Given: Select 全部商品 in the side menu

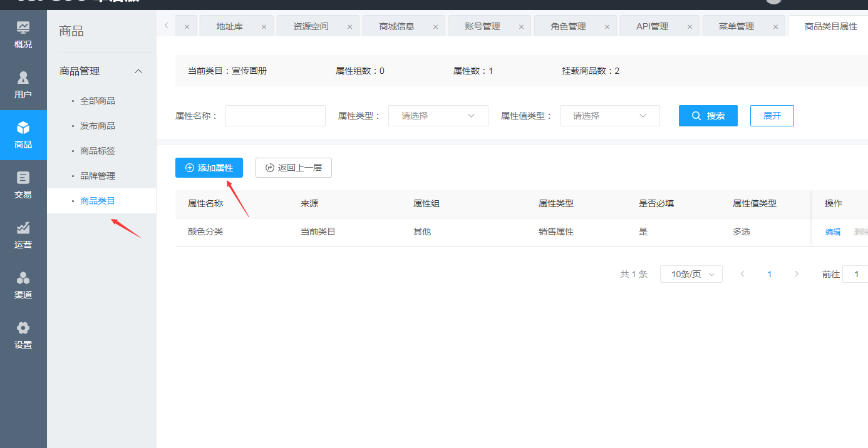Looking at the screenshot, I should pos(98,101).
